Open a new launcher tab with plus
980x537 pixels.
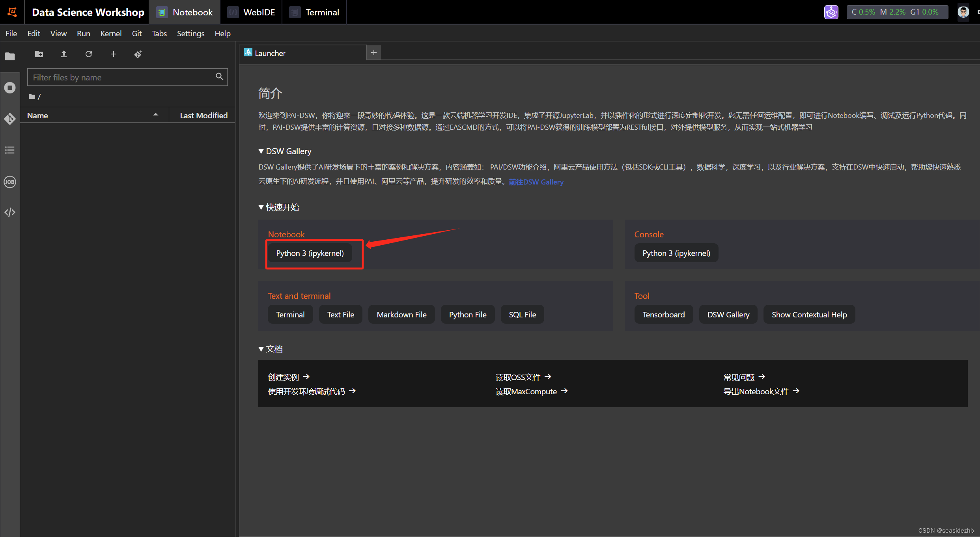374,52
